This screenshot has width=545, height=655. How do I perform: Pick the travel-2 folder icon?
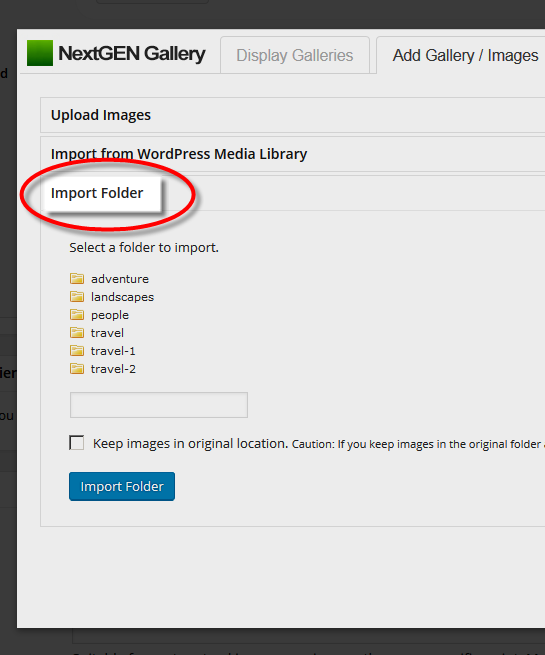77,368
